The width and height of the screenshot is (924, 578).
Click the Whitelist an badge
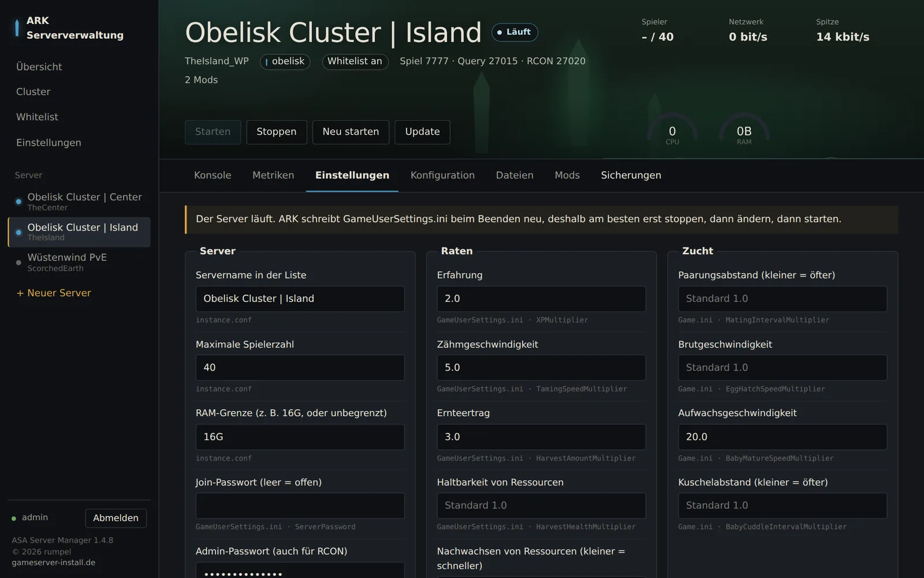coord(355,61)
